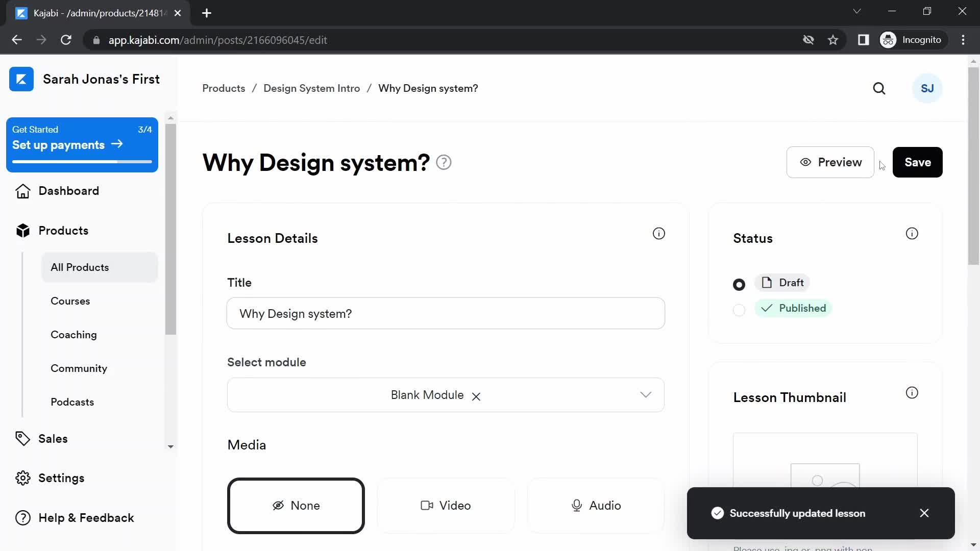This screenshot has height=551, width=980.
Task: Go to Podcasts in the sidebar
Action: pyautogui.click(x=72, y=402)
